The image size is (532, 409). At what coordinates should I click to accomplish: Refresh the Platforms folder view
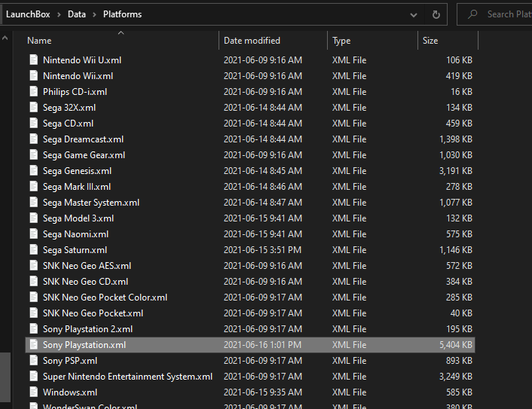pyautogui.click(x=436, y=14)
